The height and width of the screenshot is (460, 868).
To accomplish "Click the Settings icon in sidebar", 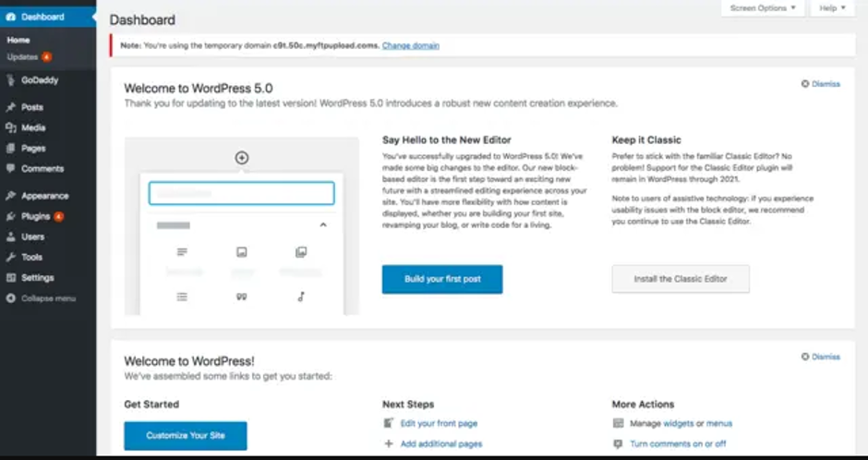I will 10,278.
